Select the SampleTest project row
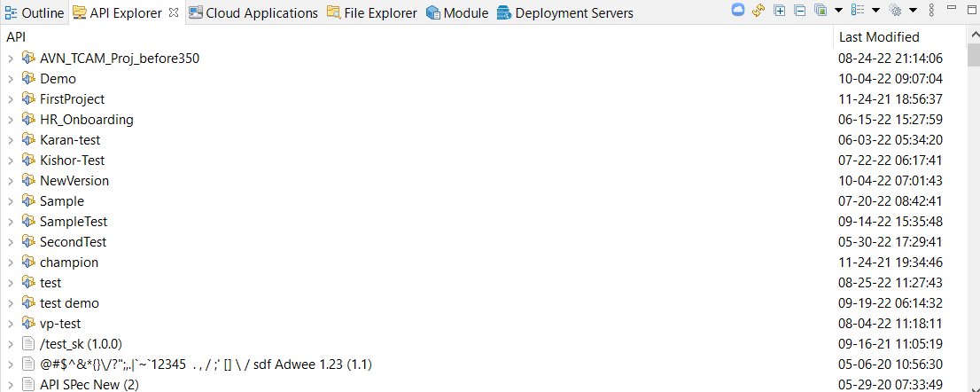Viewport: 980px width, 392px height. click(74, 222)
